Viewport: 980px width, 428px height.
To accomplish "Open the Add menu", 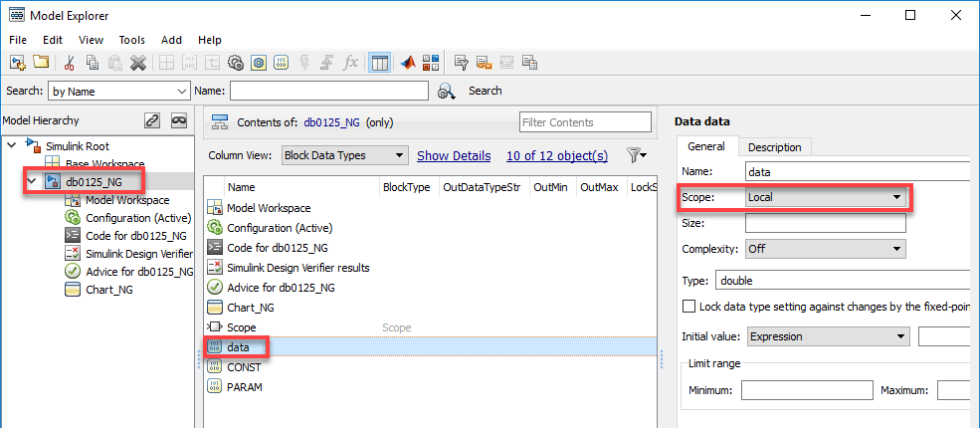I will [x=171, y=40].
